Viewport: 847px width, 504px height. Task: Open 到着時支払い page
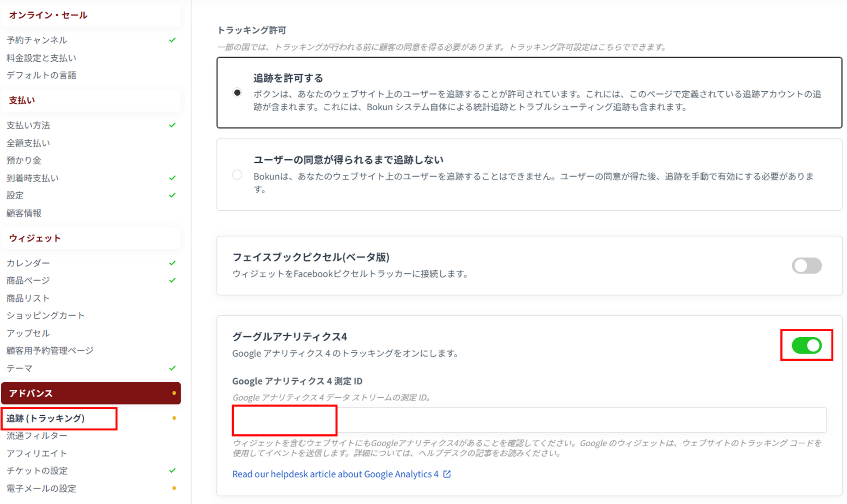click(33, 178)
